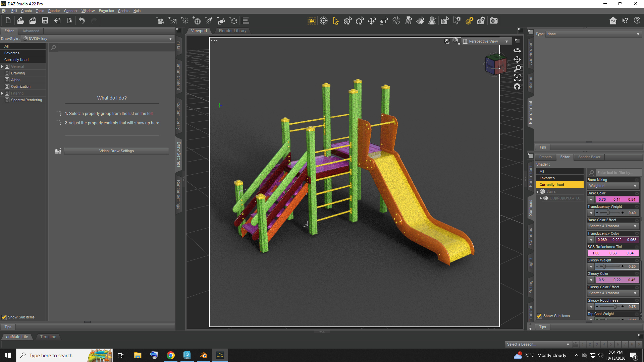Click the Video: Draw Settings button
This screenshot has height=362, width=644.
(x=116, y=151)
